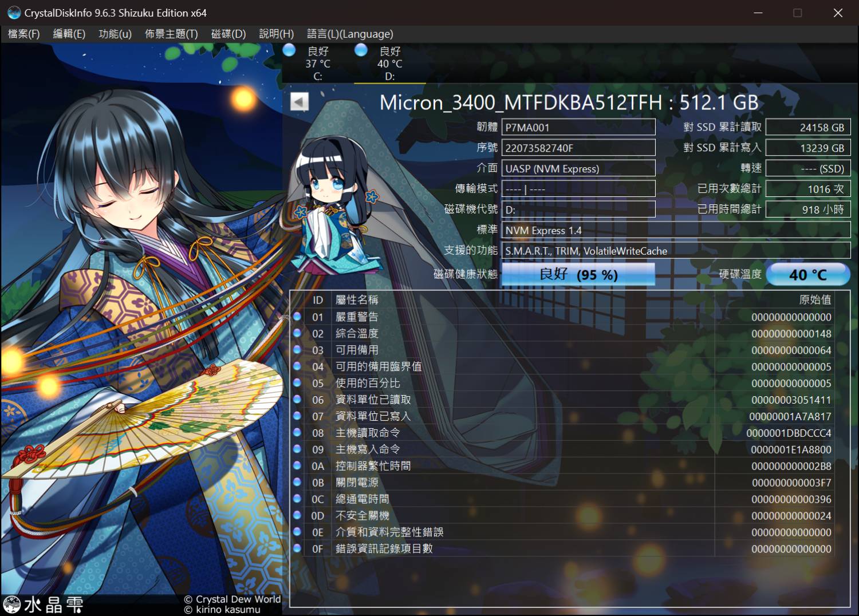Click raw value 00000000000148
This screenshot has height=616, width=859.
click(791, 333)
